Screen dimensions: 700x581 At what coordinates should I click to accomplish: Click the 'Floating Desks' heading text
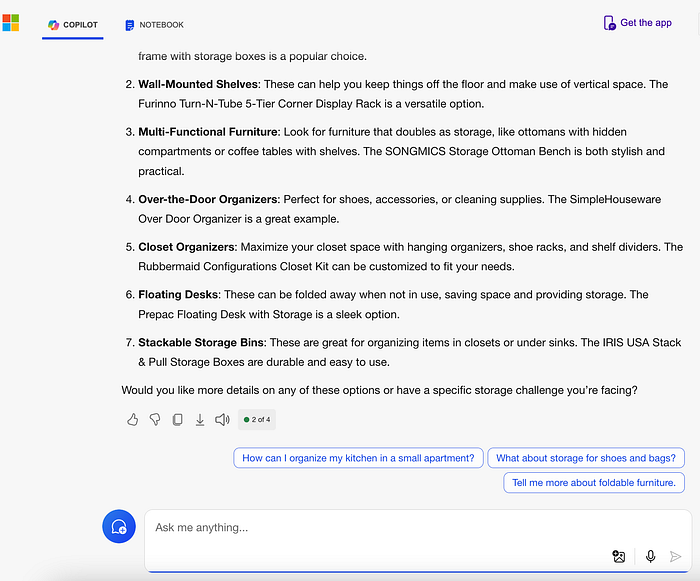click(179, 295)
